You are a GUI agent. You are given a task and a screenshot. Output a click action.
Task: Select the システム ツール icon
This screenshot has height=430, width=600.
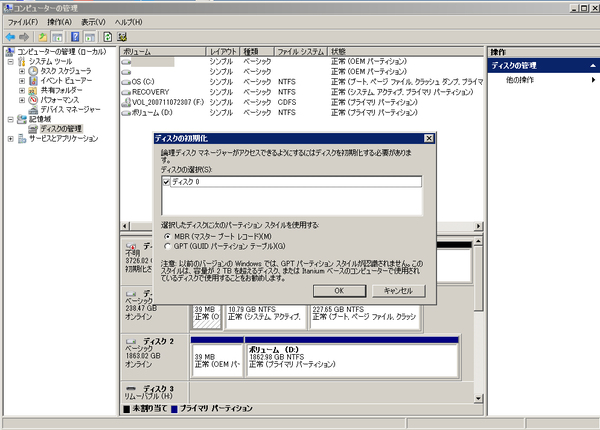coord(22,62)
